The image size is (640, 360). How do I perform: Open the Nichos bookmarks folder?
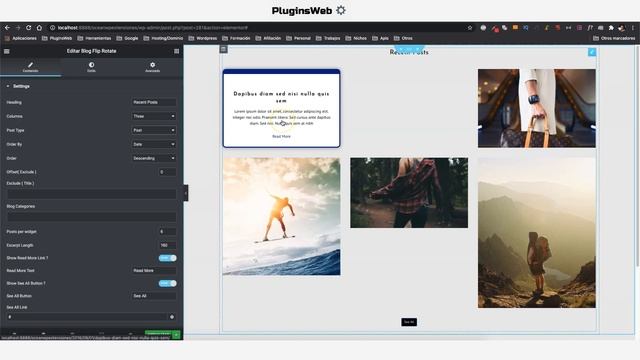click(356, 38)
